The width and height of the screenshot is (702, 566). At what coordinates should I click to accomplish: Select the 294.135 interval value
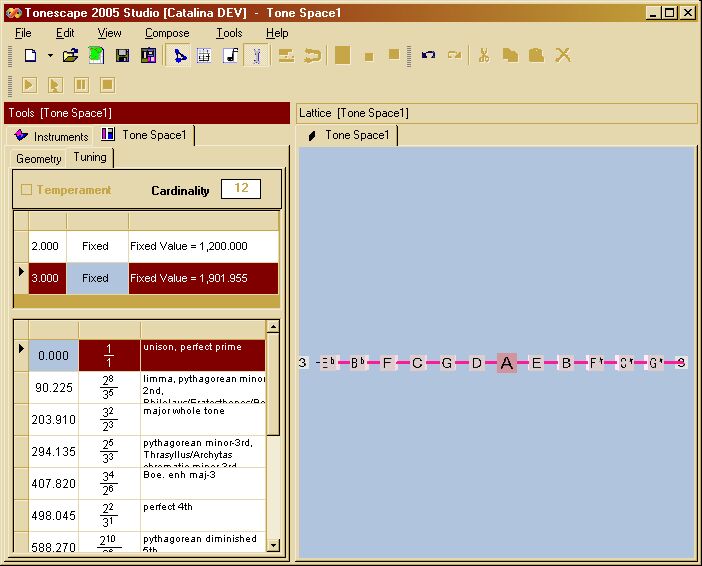tap(54, 451)
